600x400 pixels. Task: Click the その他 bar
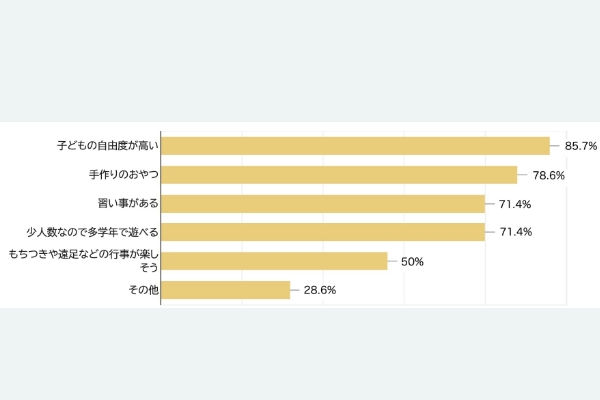click(225, 290)
